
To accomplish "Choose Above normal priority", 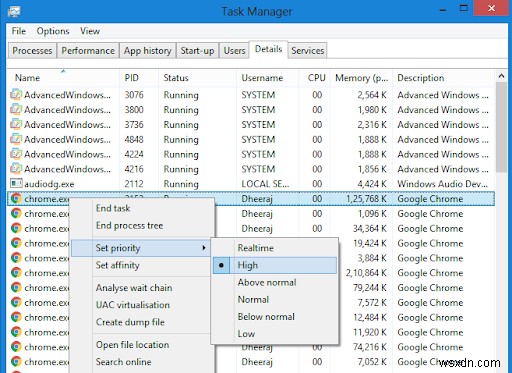I will coord(275,282).
